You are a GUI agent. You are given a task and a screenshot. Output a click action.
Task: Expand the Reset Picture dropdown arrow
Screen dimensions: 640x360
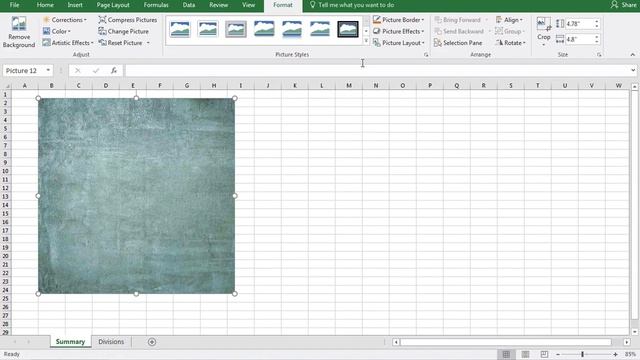148,43
